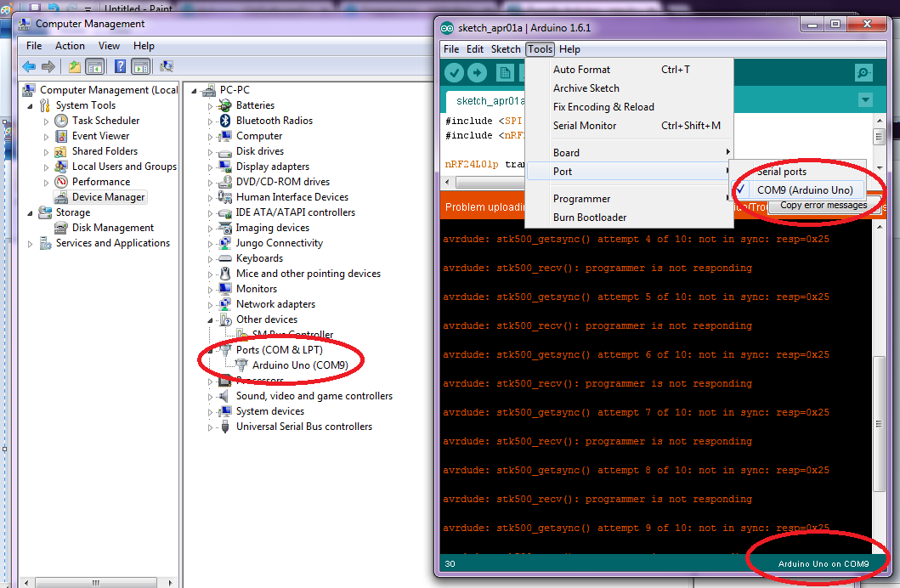
Task: Click the Mice and other pointing devices icon
Action: click(x=225, y=274)
